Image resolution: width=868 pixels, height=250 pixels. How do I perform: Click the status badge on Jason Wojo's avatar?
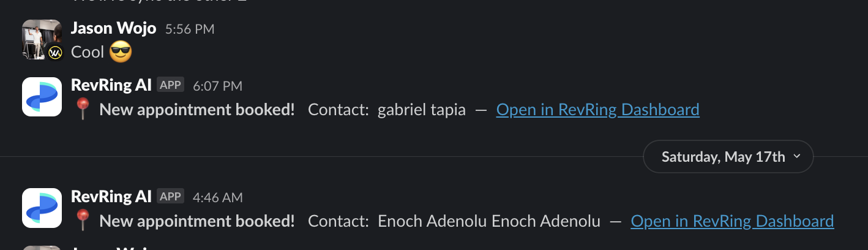click(56, 53)
